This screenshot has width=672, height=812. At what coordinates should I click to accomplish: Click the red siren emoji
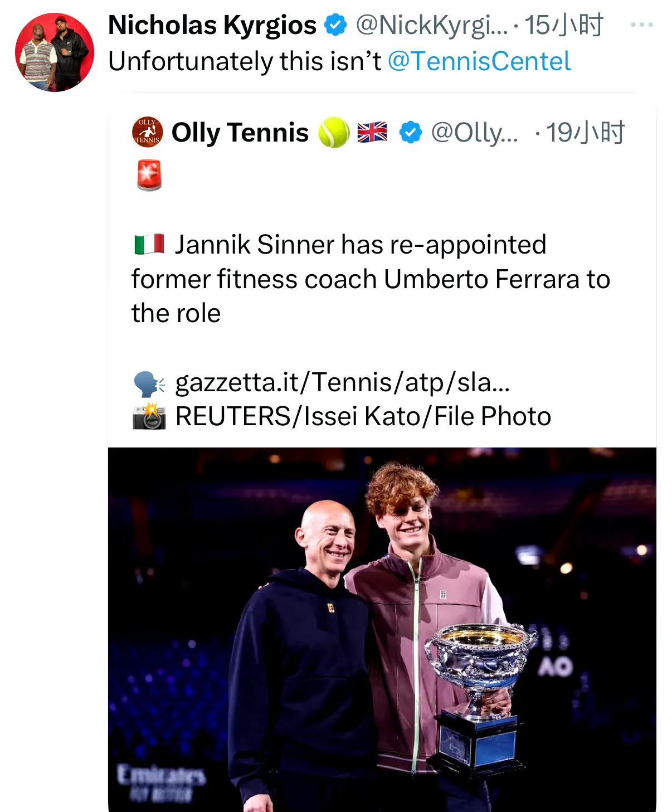click(x=149, y=175)
